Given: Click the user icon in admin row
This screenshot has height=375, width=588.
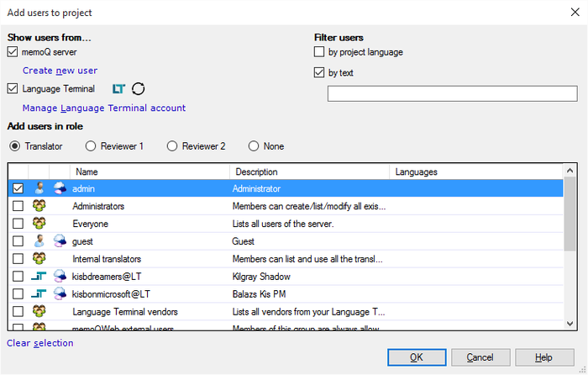Looking at the screenshot, I should click(39, 188).
